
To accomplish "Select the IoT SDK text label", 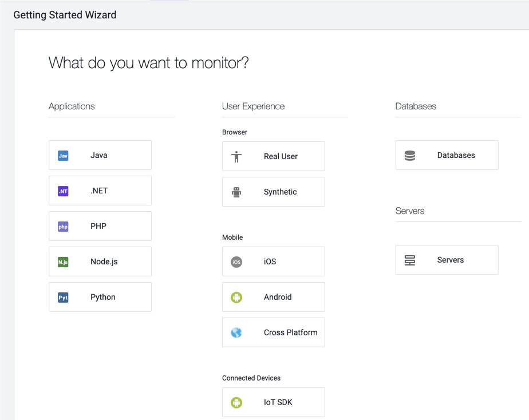I will tap(278, 403).
